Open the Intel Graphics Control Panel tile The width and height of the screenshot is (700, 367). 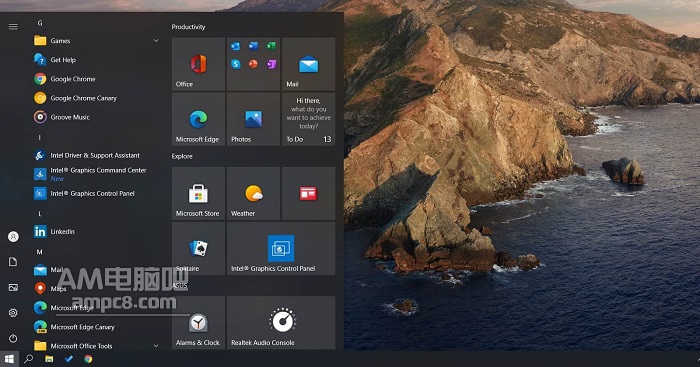tap(281, 249)
